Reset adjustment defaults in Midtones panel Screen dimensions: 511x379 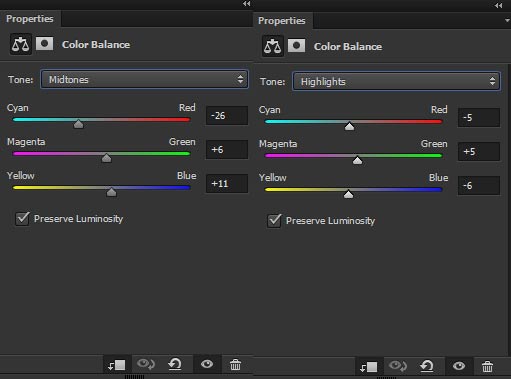click(175, 364)
